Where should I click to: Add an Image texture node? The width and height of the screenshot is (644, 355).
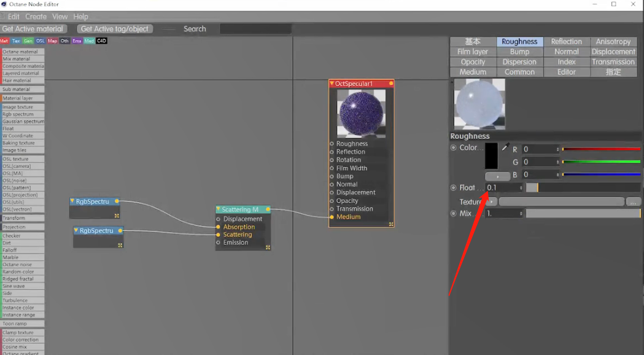[23, 107]
